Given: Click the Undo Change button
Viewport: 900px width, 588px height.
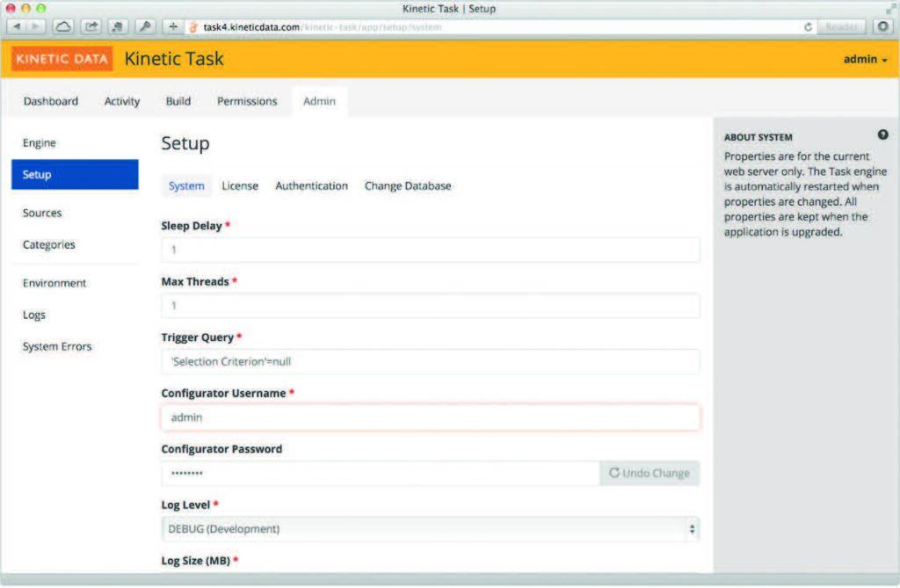Looking at the screenshot, I should pos(650,474).
